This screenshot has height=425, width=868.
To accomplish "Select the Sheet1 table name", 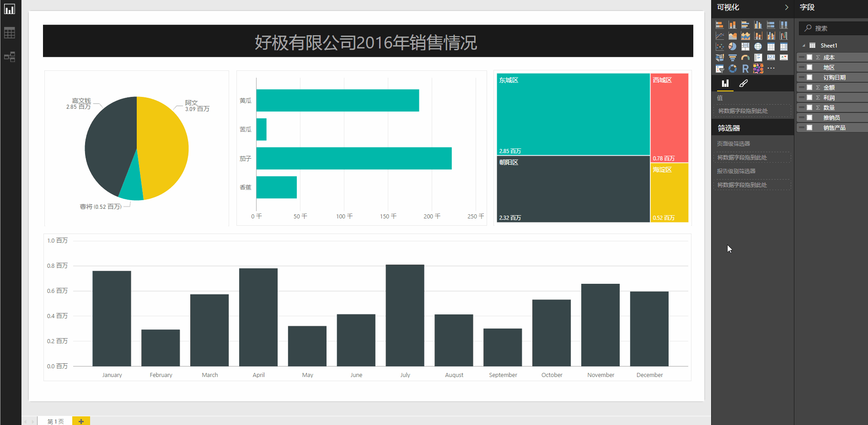I will coord(829,46).
